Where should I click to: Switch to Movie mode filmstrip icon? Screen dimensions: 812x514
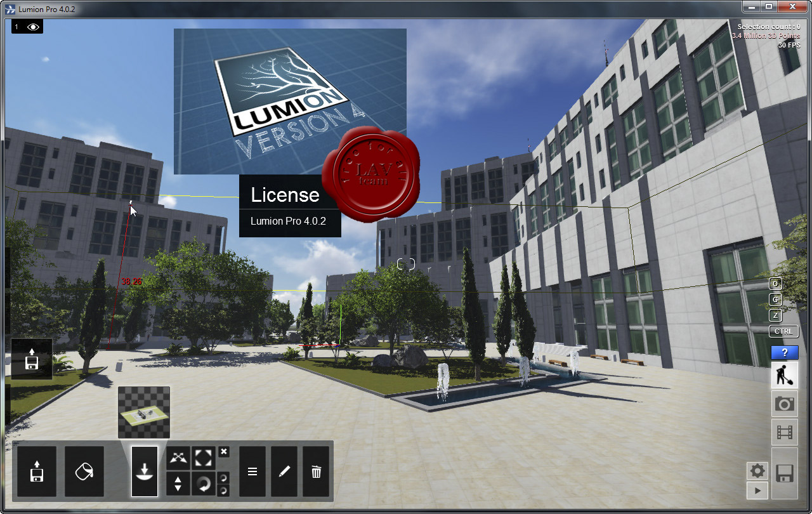tap(785, 432)
